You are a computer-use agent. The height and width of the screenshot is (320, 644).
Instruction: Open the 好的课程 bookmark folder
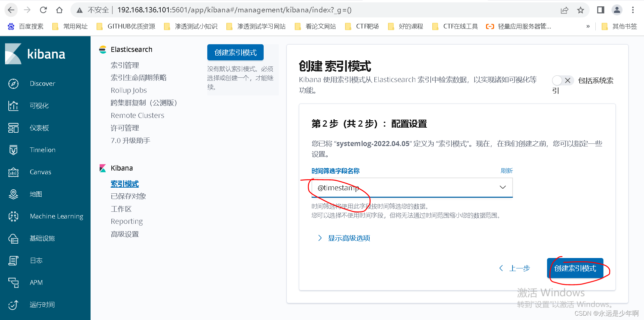(x=405, y=26)
